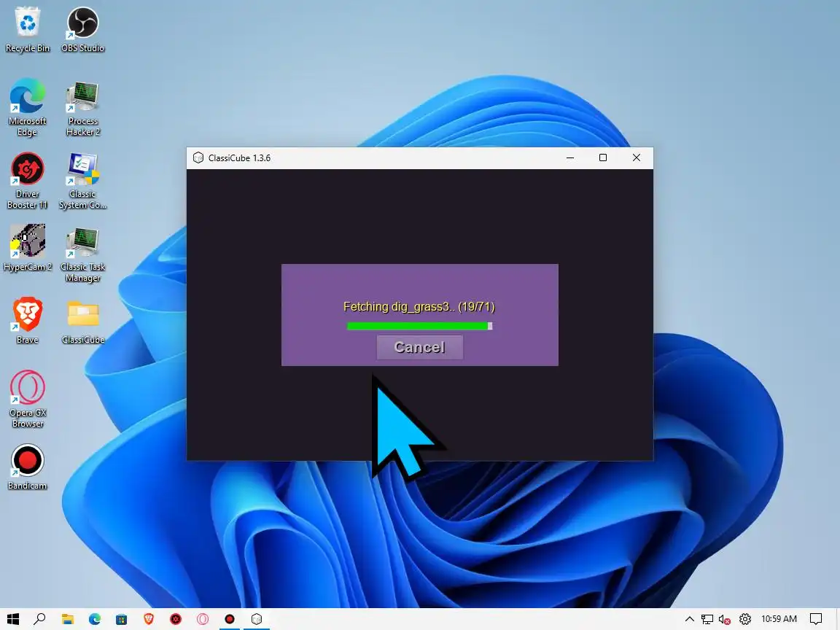Select the Classic System Co... shortcut
Screen dimensions: 840x630
click(82, 181)
